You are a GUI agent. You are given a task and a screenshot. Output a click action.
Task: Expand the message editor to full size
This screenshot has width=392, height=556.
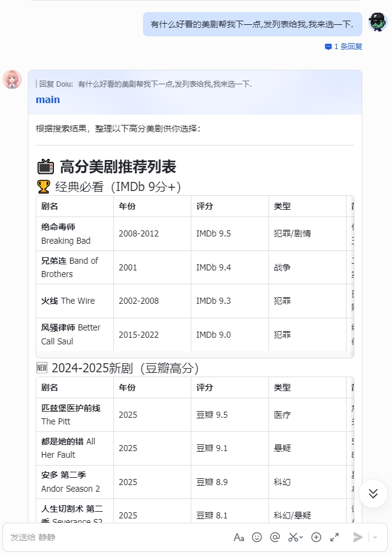click(x=334, y=538)
